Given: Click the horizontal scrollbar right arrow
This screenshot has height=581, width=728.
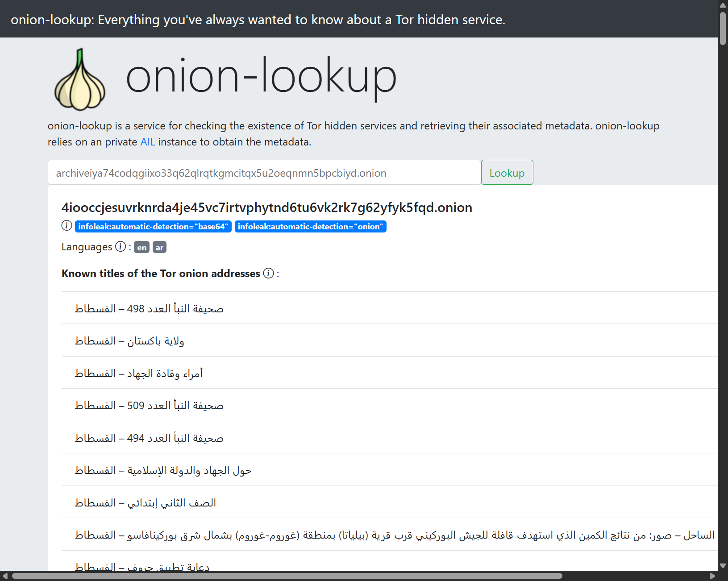Looking at the screenshot, I should click(x=712, y=576).
